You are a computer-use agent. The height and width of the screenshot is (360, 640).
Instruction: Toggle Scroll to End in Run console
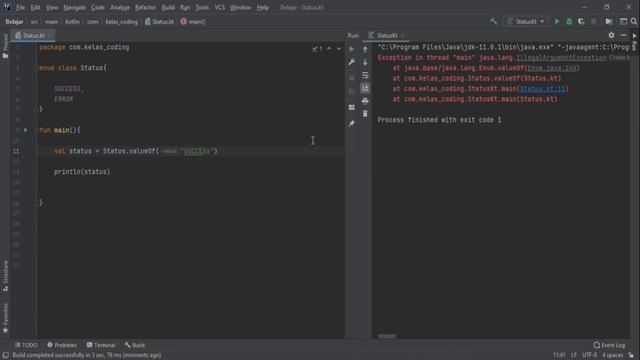click(x=365, y=88)
